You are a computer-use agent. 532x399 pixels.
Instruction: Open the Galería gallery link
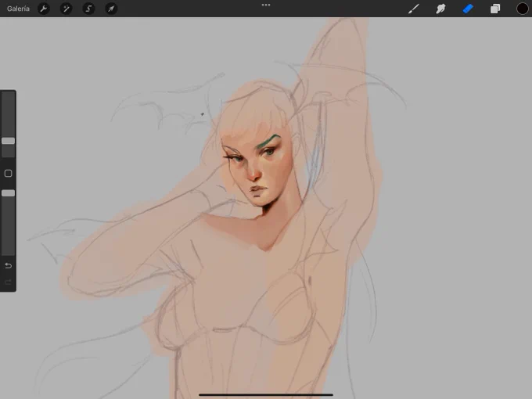click(18, 9)
